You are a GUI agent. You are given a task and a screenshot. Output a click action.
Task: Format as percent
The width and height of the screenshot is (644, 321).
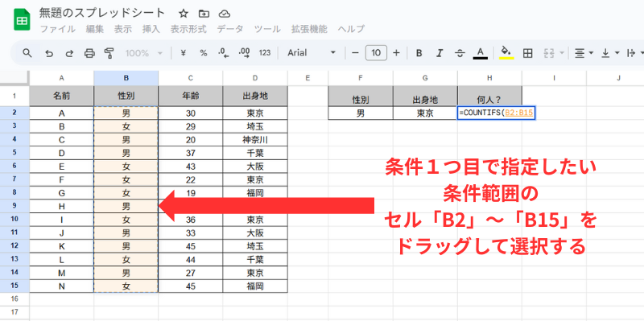(204, 53)
